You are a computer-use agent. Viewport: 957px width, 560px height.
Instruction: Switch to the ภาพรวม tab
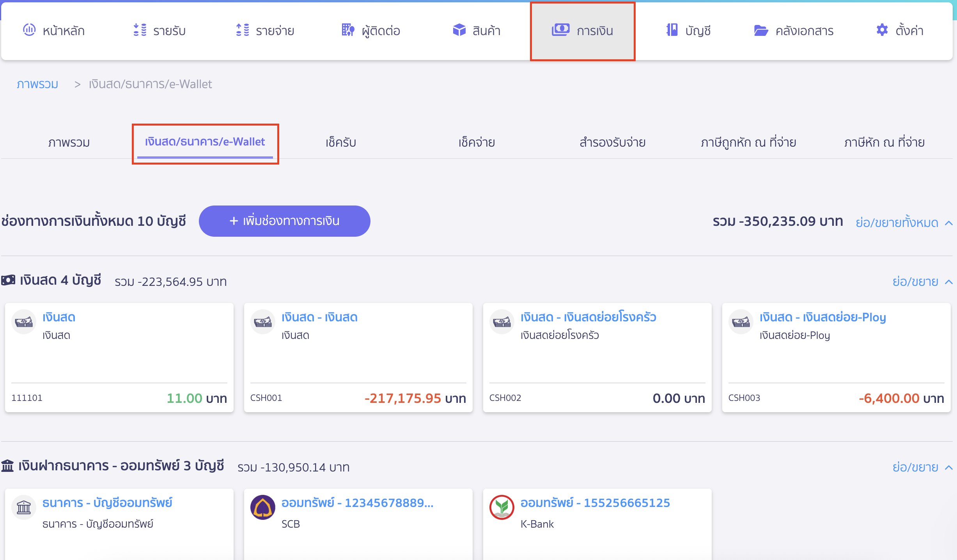(x=69, y=142)
